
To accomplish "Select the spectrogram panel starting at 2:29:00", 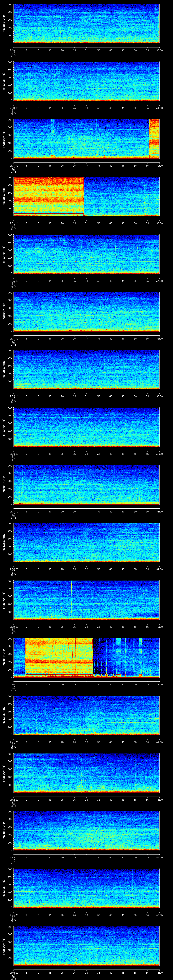I will [86, 24].
